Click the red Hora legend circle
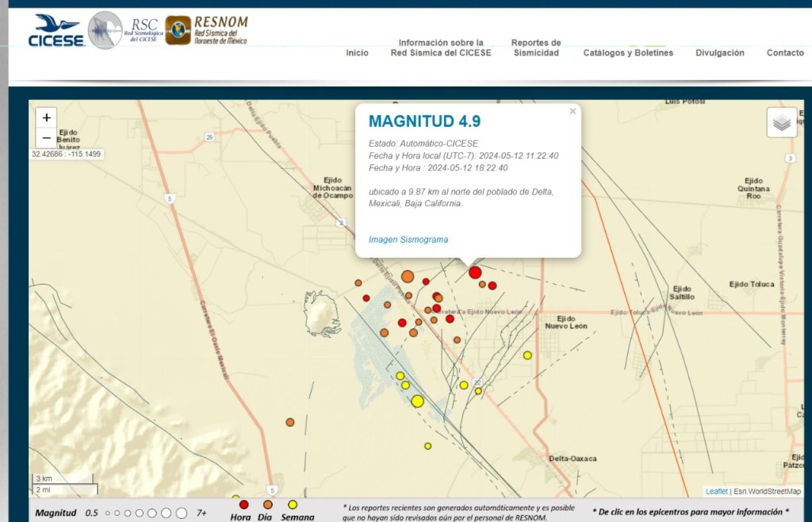Image resolution: width=812 pixels, height=522 pixels. 243,505
